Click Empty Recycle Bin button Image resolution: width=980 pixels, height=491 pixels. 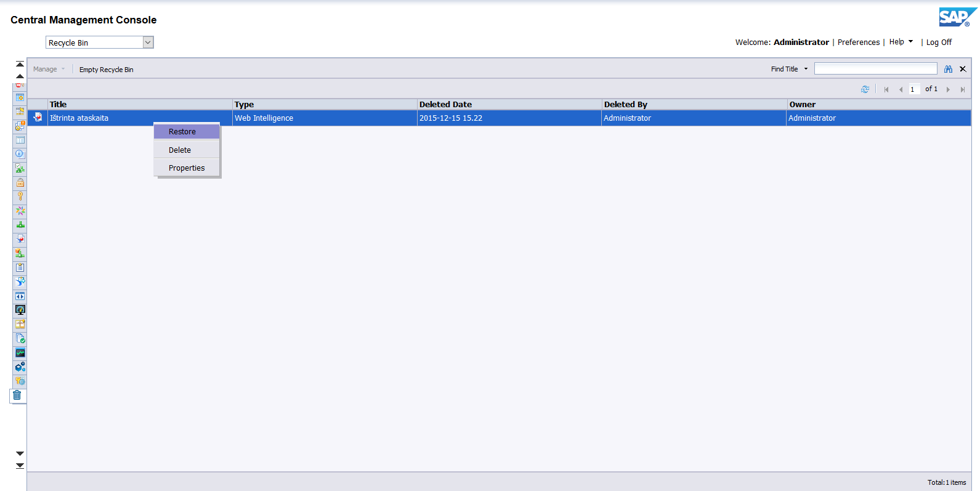[x=106, y=70]
